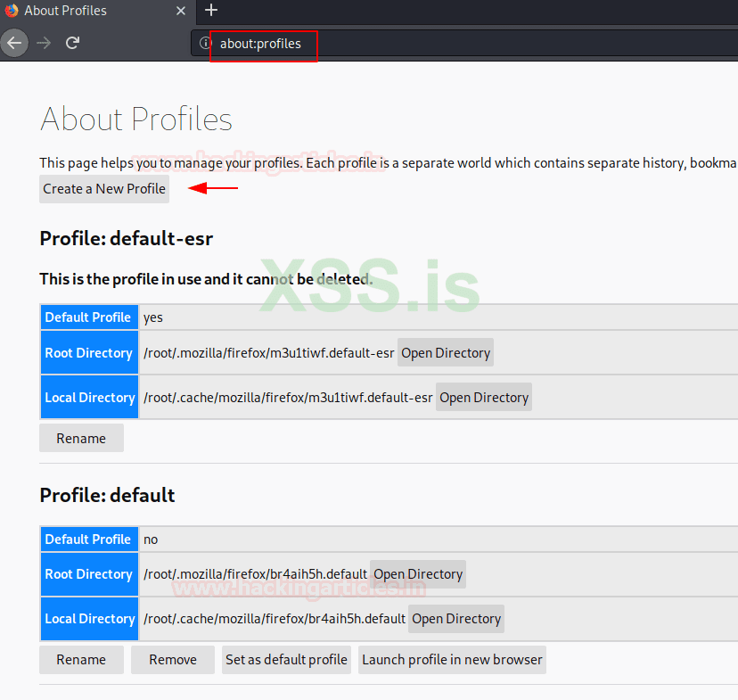Go back using the back arrow
738x700 pixels.
coord(14,43)
